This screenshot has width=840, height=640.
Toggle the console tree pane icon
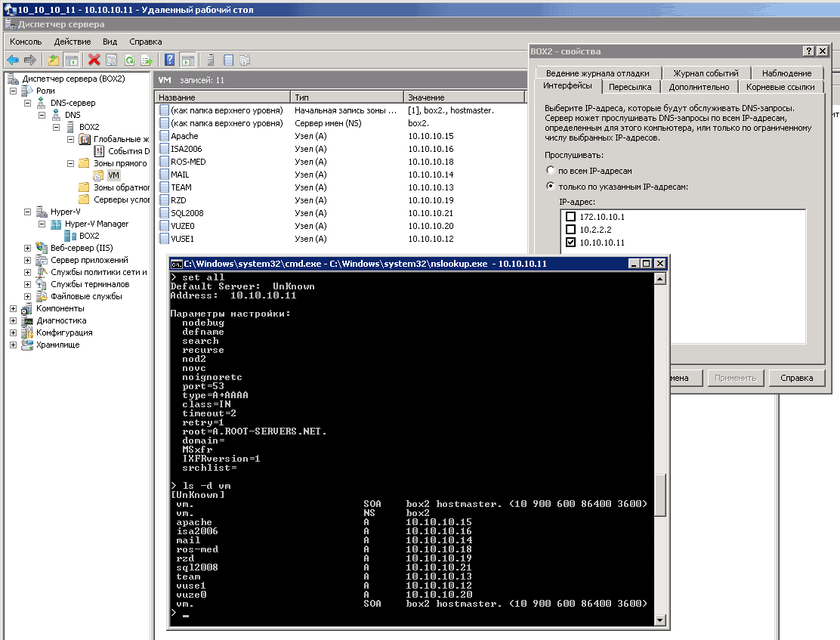coord(71,60)
